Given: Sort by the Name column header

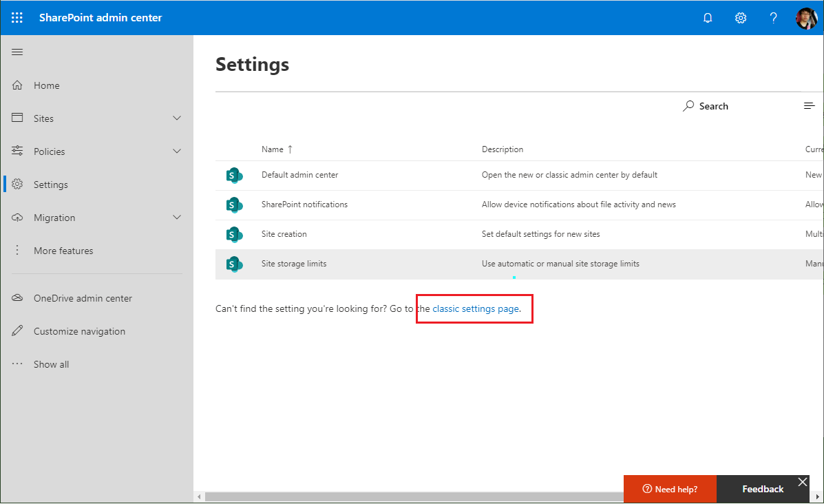Looking at the screenshot, I should tap(272, 149).
